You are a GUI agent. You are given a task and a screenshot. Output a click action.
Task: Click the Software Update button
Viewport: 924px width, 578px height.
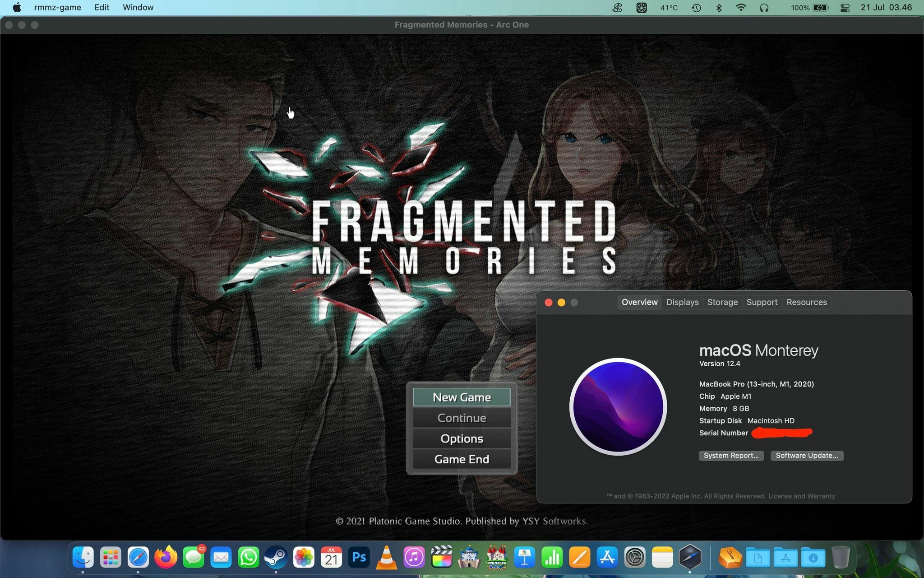(806, 455)
